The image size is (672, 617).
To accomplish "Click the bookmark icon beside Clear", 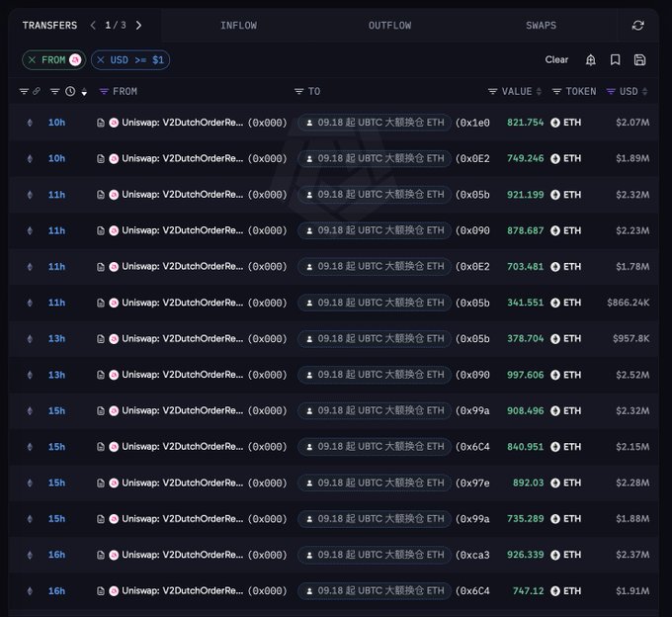I will coord(615,59).
